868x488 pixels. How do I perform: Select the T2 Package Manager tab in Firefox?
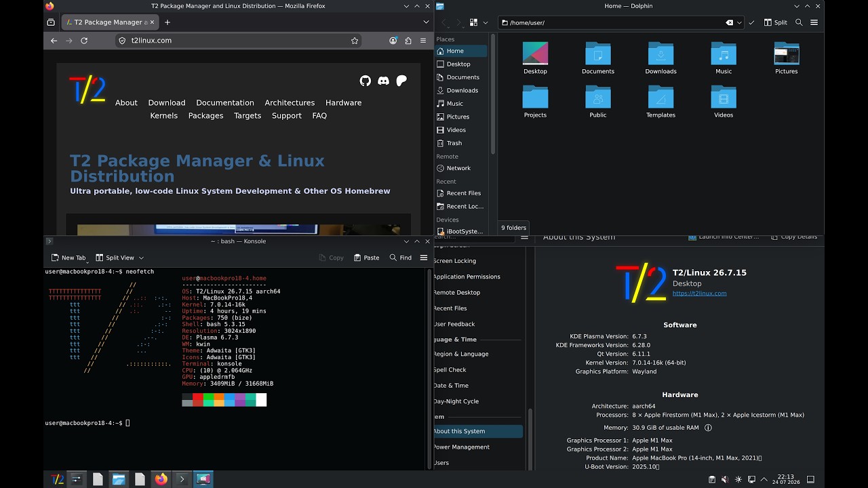point(110,22)
